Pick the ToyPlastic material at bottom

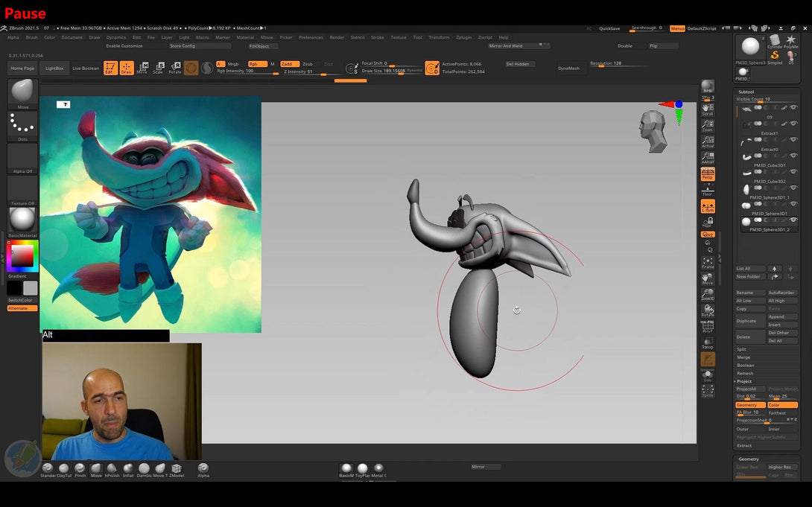click(x=363, y=471)
